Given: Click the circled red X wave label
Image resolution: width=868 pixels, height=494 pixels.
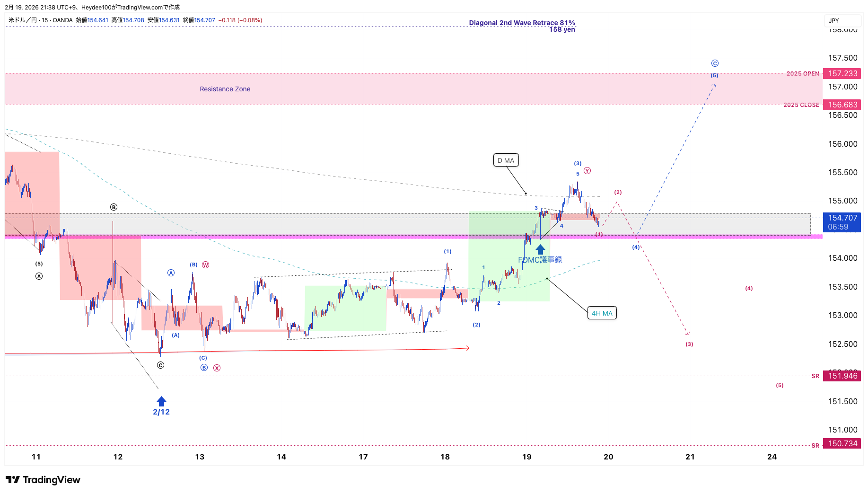Looking at the screenshot, I should 217,368.
